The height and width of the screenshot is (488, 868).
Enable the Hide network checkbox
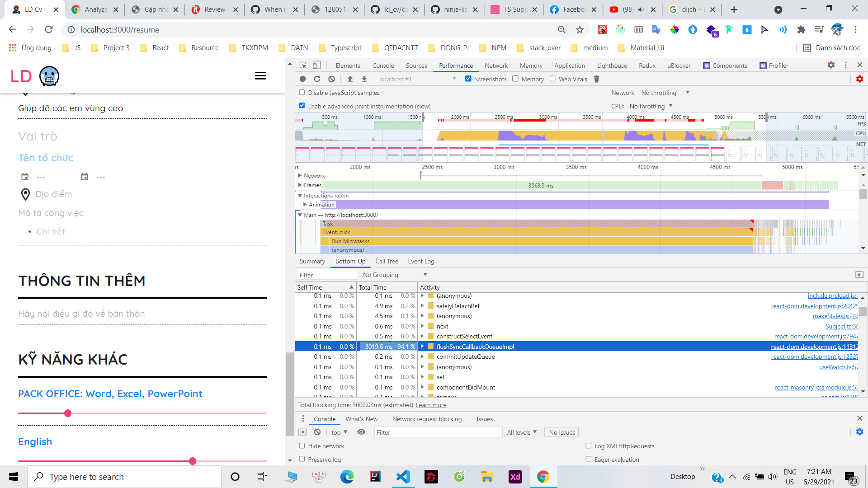tap(302, 446)
